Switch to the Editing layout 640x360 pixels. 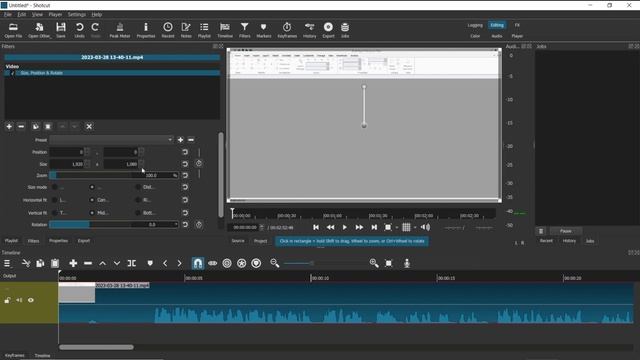(x=497, y=25)
